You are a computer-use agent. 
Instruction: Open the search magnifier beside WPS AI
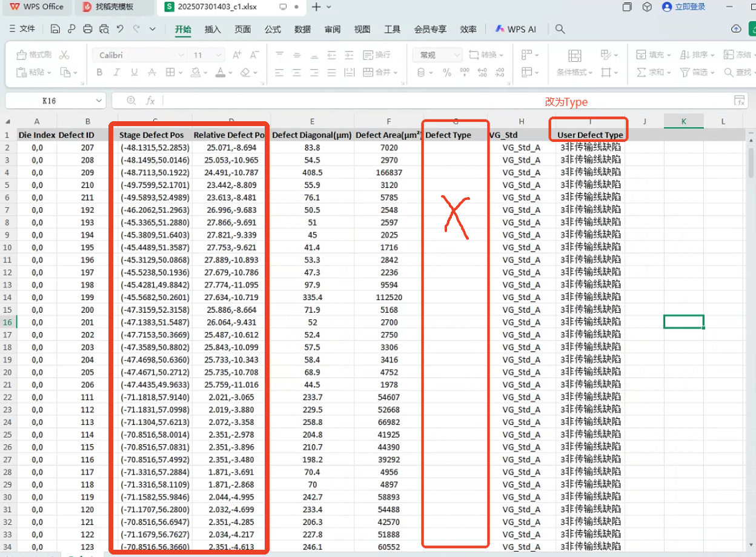(x=560, y=29)
